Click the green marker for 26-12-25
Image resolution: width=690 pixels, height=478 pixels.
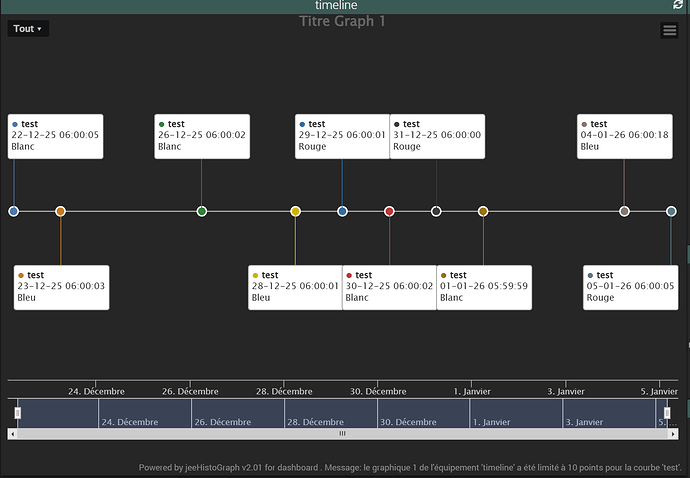click(x=202, y=211)
